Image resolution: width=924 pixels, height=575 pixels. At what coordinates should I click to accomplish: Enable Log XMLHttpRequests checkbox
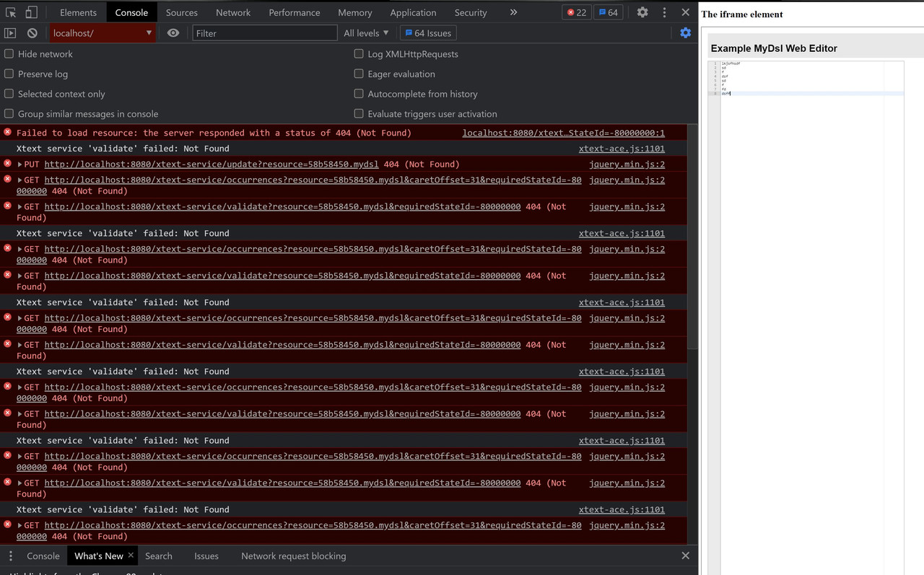[x=359, y=53]
